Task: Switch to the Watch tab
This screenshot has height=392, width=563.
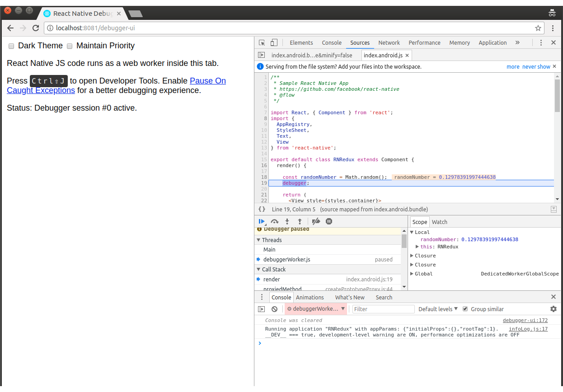Action: 439,222
